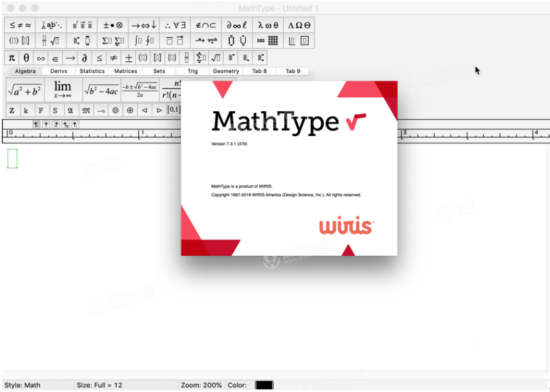Select the center tab stop marker
The height and width of the screenshot is (392, 550).
46,124
